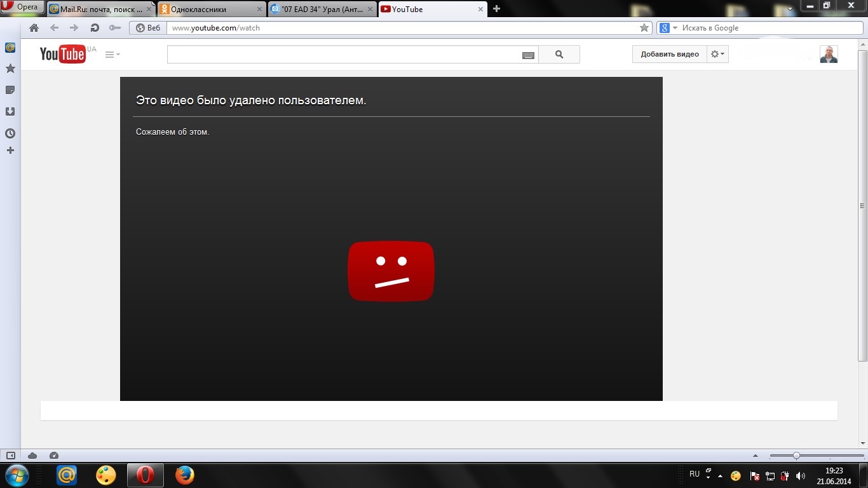This screenshot has width=868, height=488.
Task: Open the tab list dropdown arrow
Action: coord(790,10)
